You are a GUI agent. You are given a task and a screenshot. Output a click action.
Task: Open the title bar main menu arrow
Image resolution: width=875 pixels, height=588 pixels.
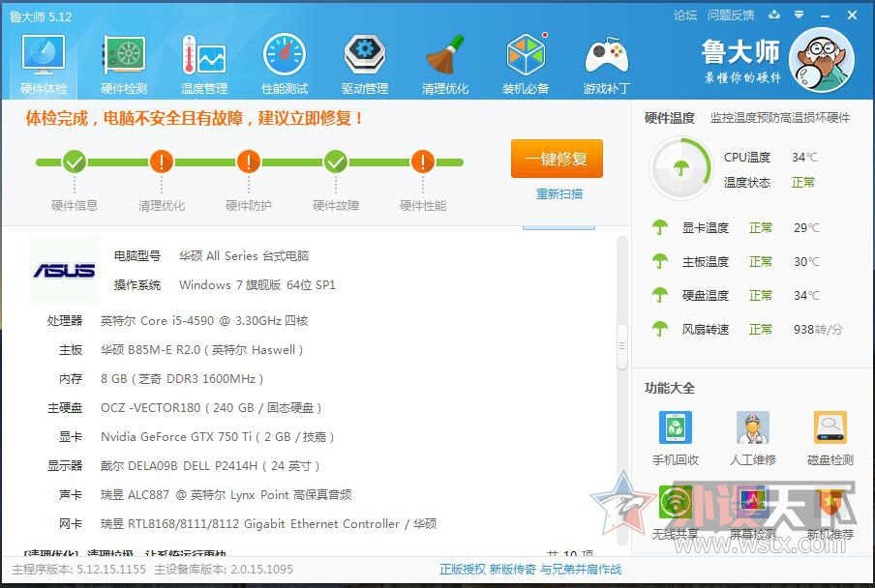click(800, 15)
